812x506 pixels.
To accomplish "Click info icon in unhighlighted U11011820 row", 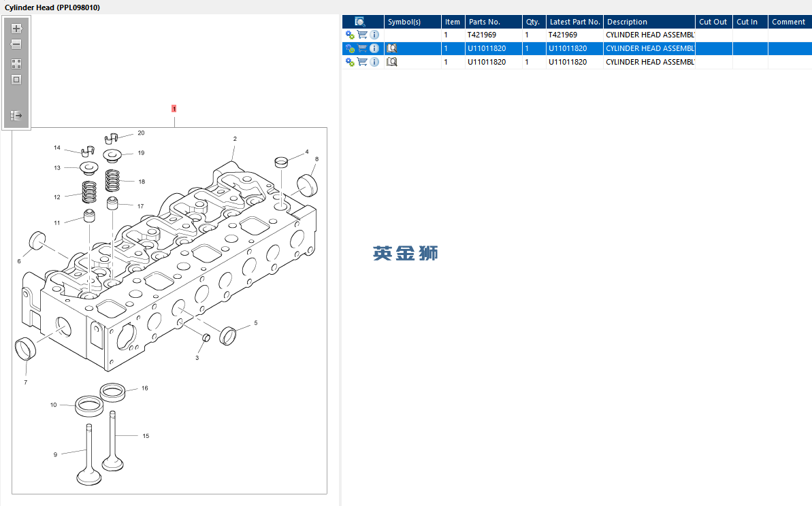I will pyautogui.click(x=374, y=62).
